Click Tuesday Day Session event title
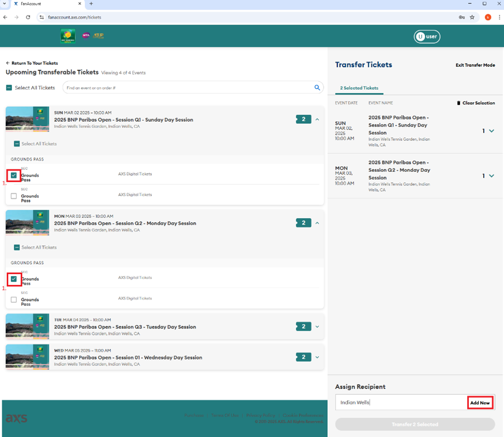The image size is (504, 437). (x=125, y=327)
